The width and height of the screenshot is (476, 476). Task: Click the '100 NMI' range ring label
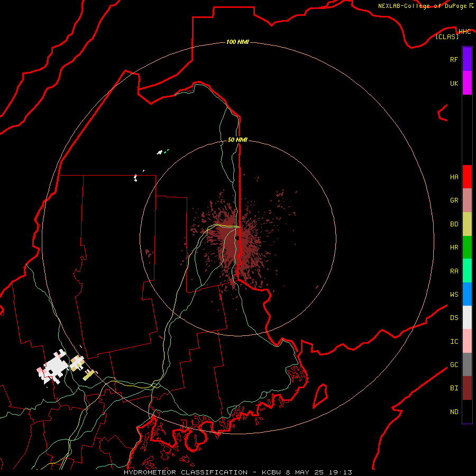pos(237,42)
